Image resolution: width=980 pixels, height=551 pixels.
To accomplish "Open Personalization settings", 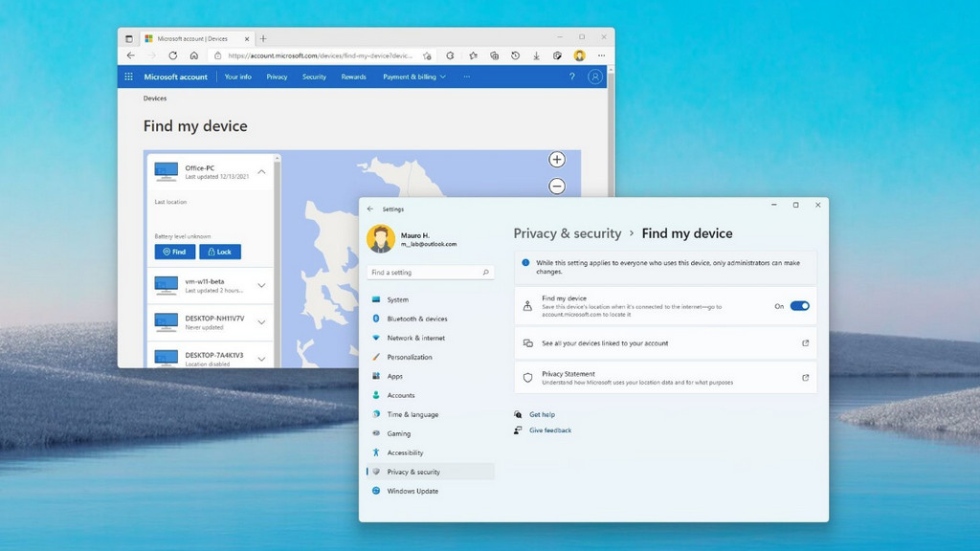I will pos(431,358).
